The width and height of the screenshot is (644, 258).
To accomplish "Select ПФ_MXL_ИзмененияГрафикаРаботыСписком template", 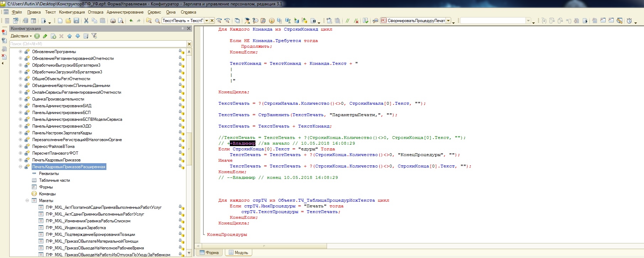I will click(x=88, y=221).
